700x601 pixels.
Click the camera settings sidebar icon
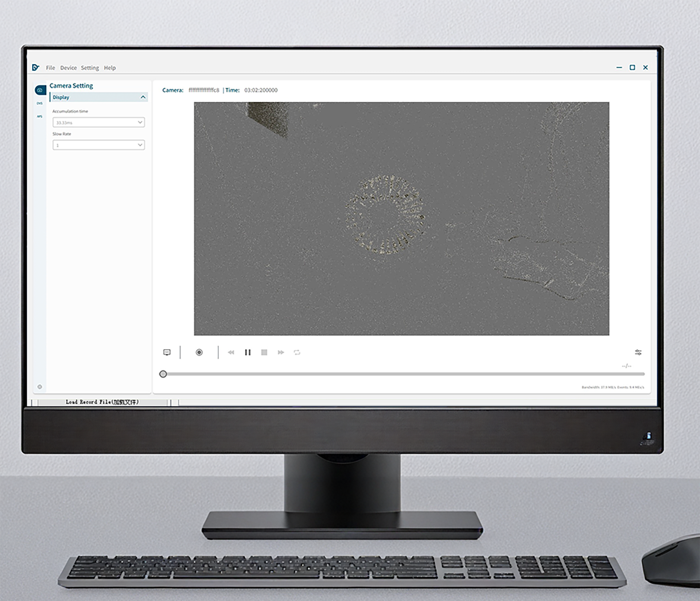[40, 90]
